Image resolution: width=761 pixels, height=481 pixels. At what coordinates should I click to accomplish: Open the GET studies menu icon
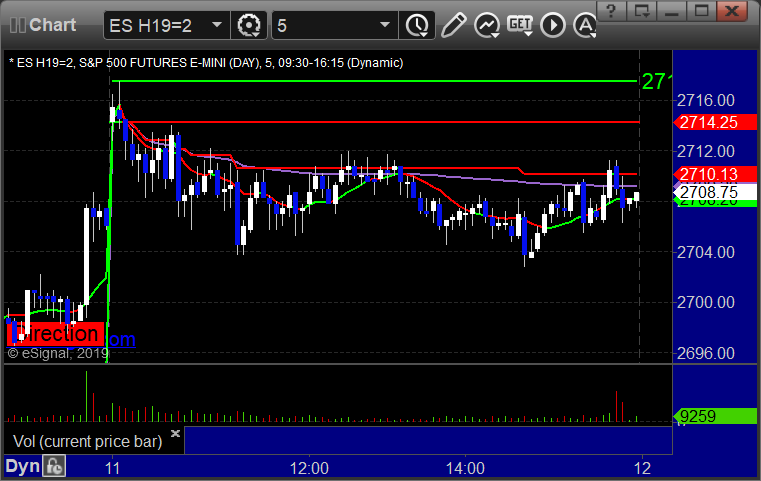(x=520, y=25)
